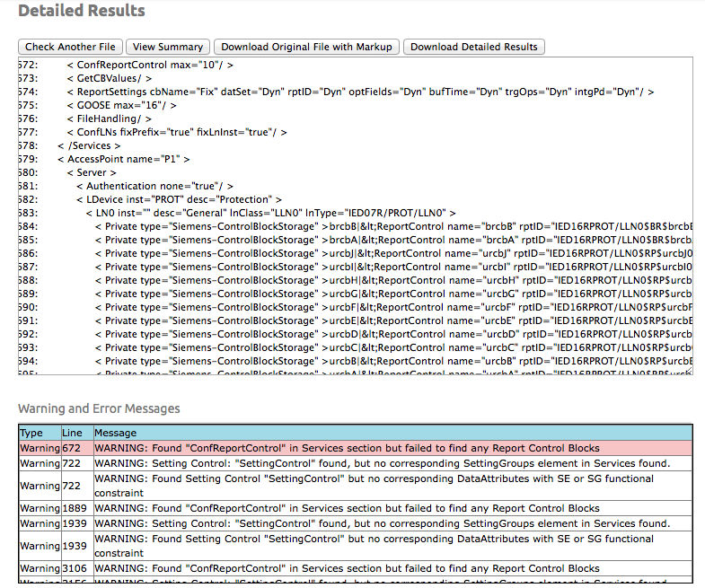
Task: Select first line 1939 SettingGroups warning message
Action: pyautogui.click(x=392, y=523)
